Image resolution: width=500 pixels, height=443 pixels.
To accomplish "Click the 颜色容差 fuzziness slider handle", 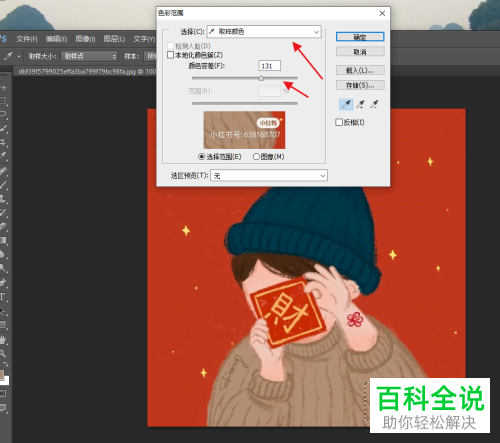I will coord(261,78).
